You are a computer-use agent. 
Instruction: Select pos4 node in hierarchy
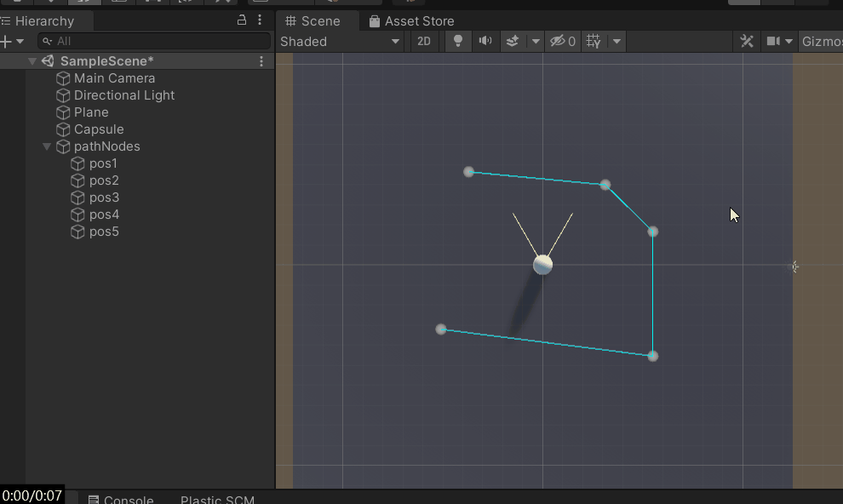pos(104,215)
